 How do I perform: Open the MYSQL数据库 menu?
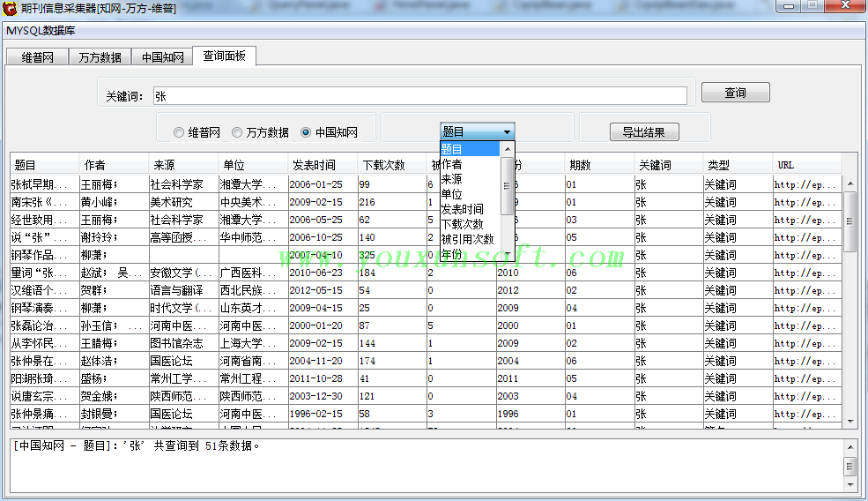[41, 31]
